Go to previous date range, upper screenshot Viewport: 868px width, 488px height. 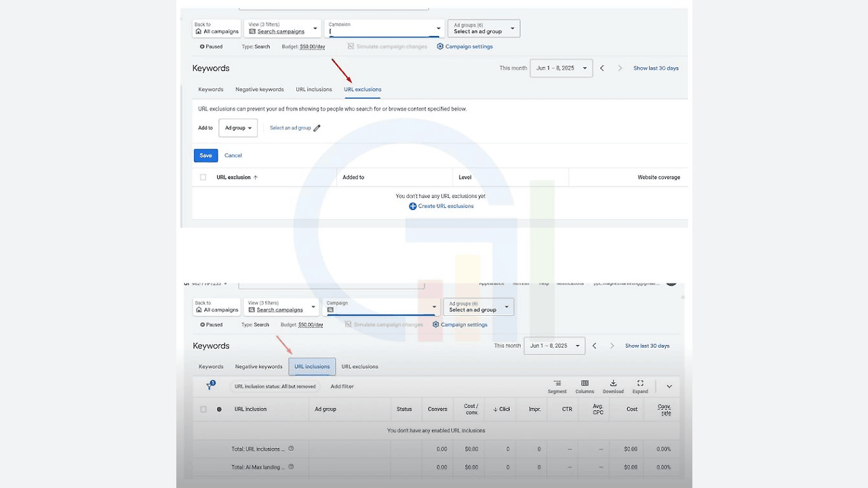point(601,68)
